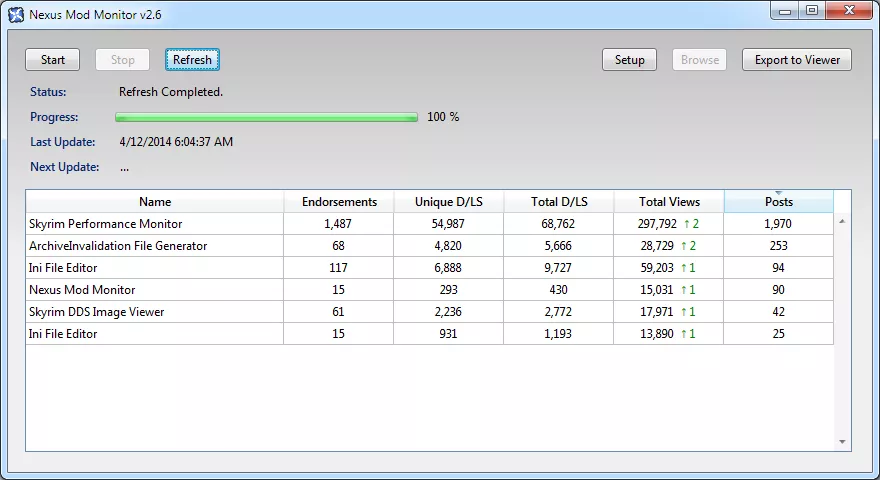Click the 54,987 unique downloads cell
The width and height of the screenshot is (880, 480).
point(448,223)
